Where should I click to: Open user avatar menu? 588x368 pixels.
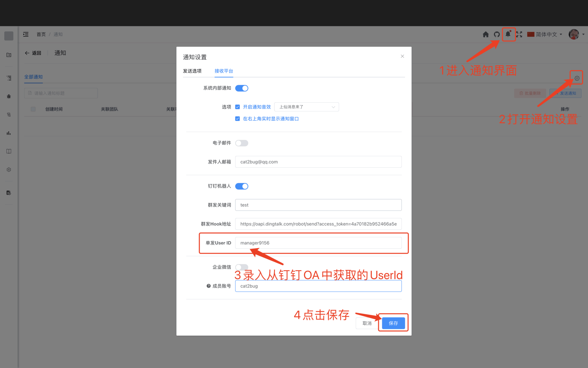click(574, 34)
